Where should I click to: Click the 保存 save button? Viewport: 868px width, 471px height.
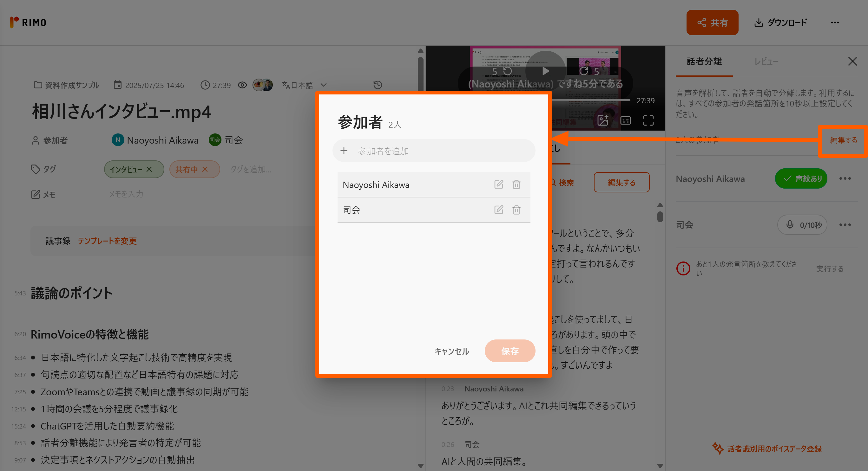[x=510, y=351]
